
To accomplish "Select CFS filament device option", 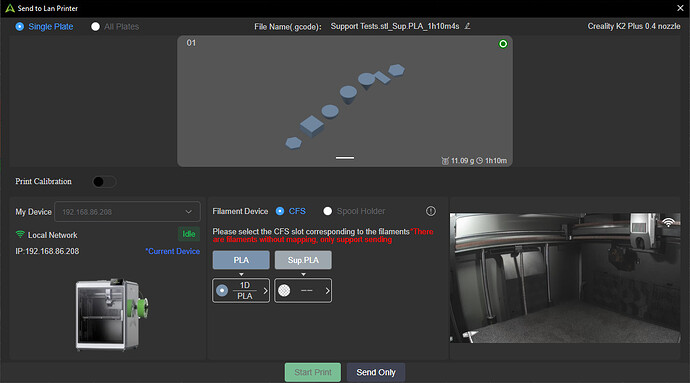I will (280, 211).
